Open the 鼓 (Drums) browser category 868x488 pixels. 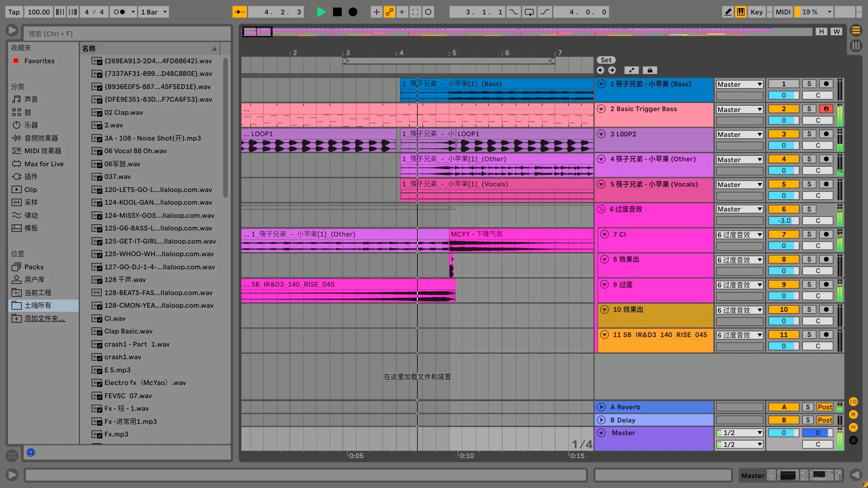click(x=28, y=112)
